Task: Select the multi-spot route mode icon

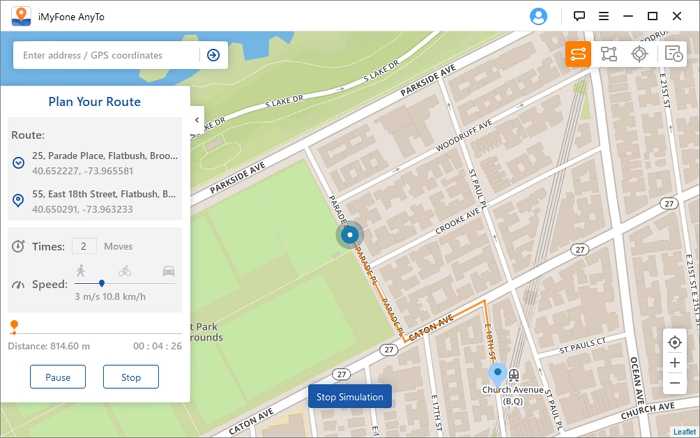Action: point(608,54)
